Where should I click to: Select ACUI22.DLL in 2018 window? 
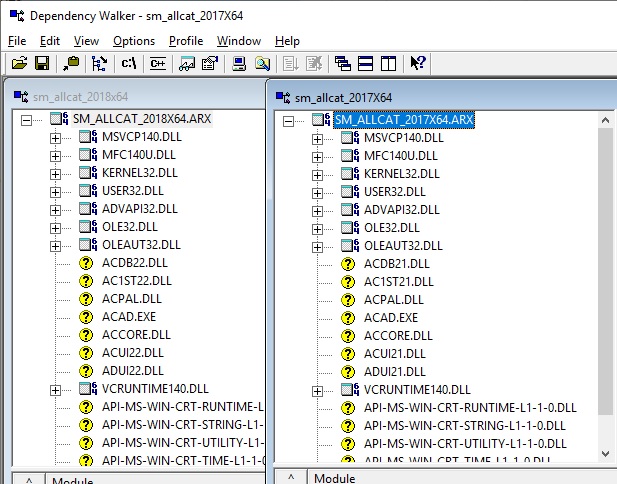click(133, 353)
